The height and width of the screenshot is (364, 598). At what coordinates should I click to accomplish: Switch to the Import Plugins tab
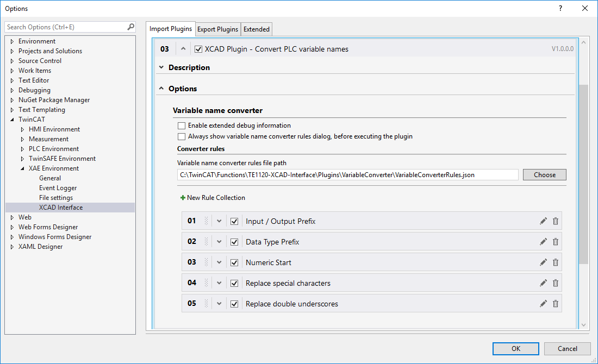click(x=171, y=29)
